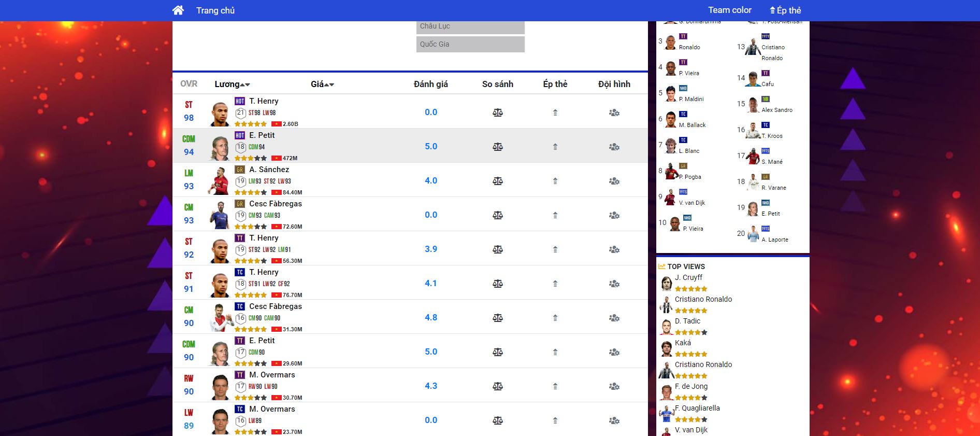Click upgrade arrow icon for E. Petit 94
The height and width of the screenshot is (436, 980).
point(555,147)
